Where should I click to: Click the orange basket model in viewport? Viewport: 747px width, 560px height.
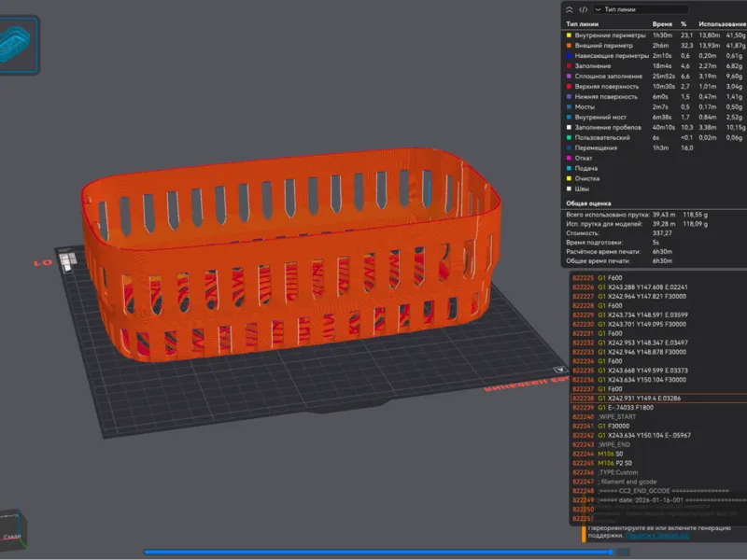tap(290, 255)
